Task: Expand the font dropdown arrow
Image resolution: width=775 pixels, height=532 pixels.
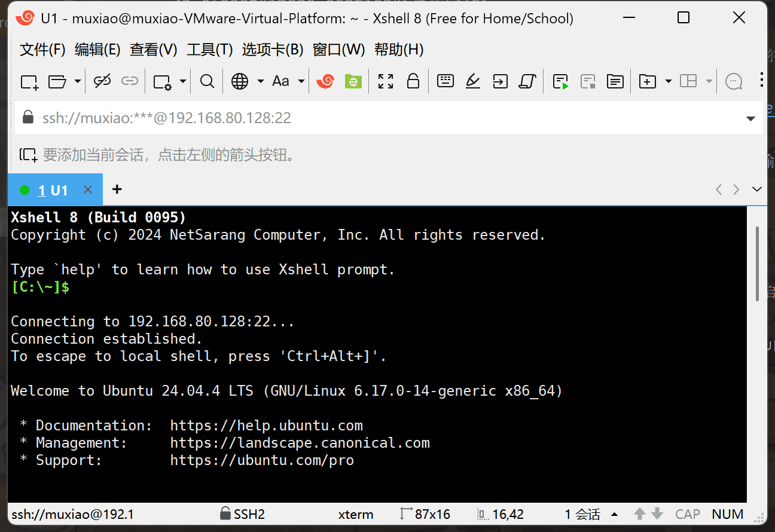Action: (301, 81)
